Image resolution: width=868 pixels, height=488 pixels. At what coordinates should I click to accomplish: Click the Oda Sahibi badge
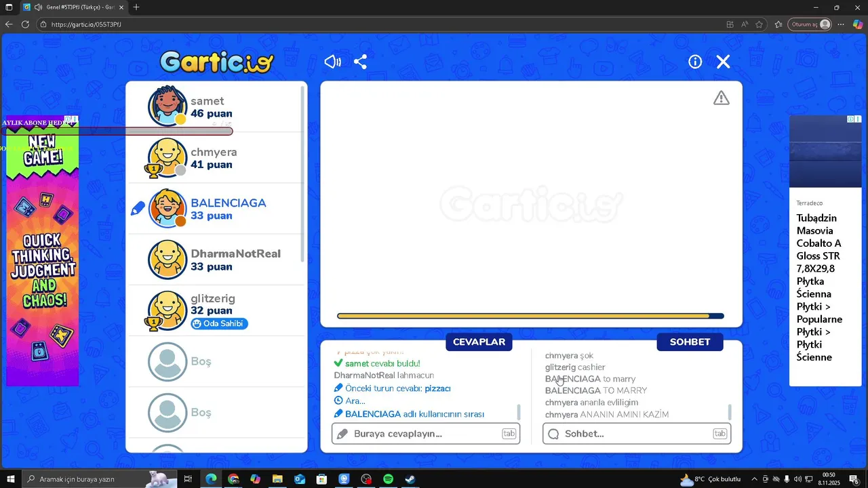coord(219,323)
